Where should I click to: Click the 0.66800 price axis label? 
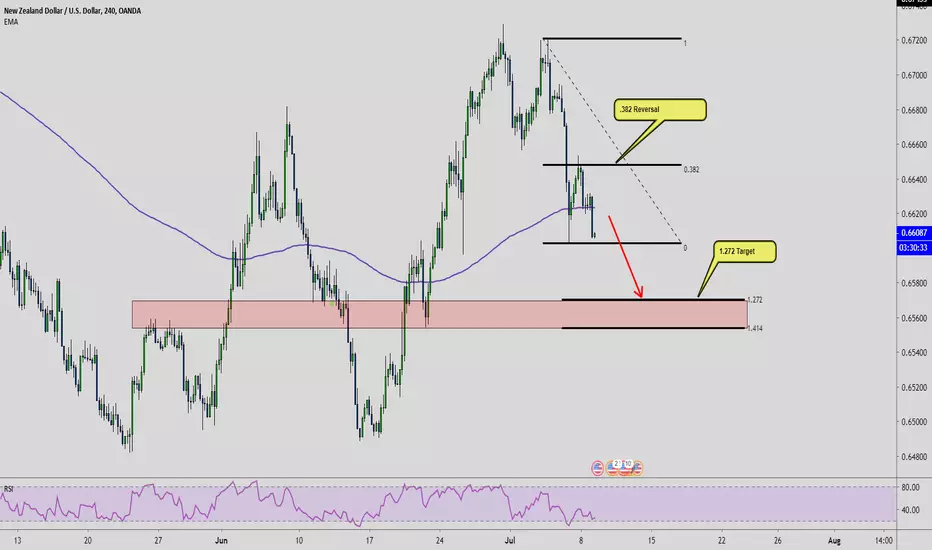[x=914, y=110]
